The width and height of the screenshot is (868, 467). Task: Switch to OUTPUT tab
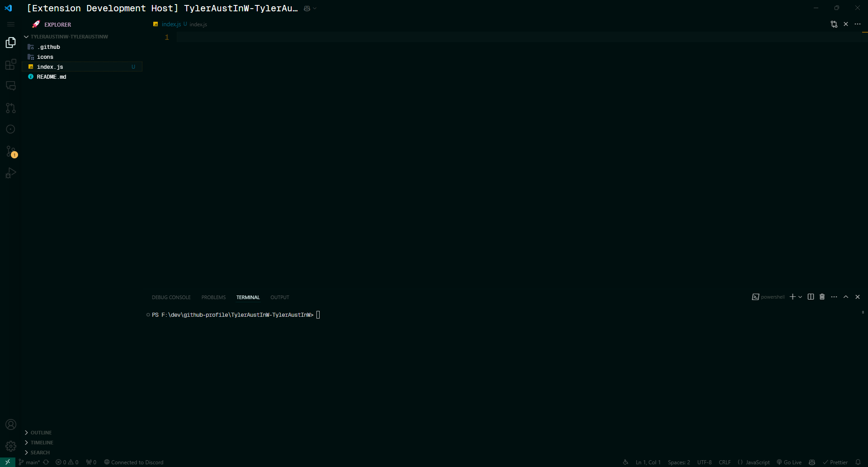click(x=280, y=297)
